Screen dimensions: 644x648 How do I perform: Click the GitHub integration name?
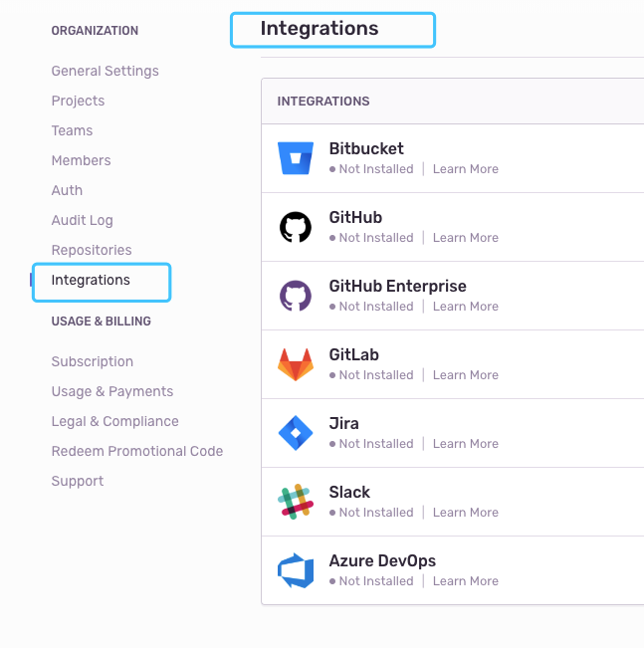[355, 217]
